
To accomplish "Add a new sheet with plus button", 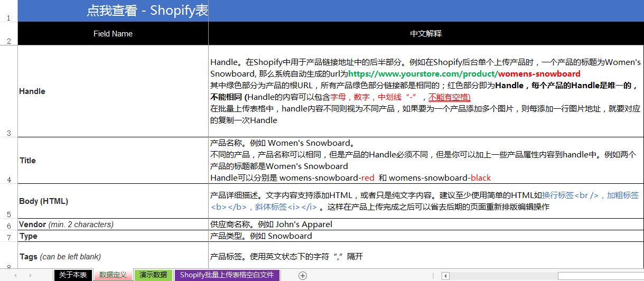I will [303, 275].
